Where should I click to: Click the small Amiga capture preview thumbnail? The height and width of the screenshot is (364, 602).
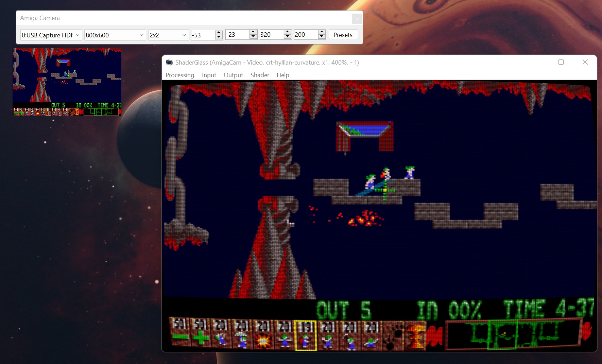click(67, 82)
